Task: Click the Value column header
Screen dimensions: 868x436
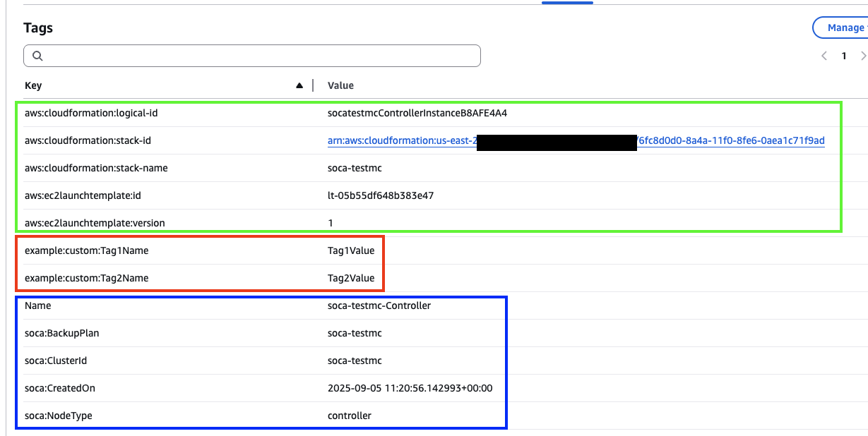Action: [340, 85]
